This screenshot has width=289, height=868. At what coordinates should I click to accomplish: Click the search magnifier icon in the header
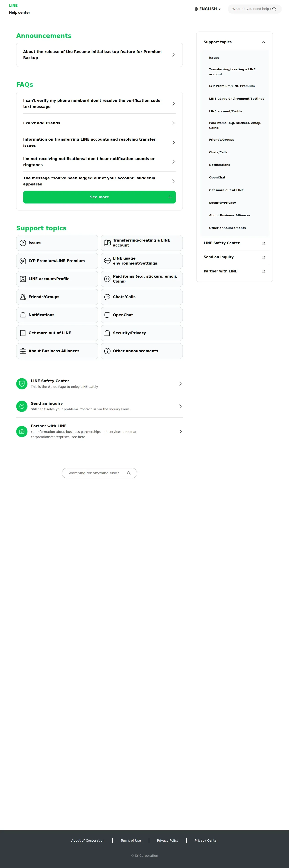coord(274,9)
